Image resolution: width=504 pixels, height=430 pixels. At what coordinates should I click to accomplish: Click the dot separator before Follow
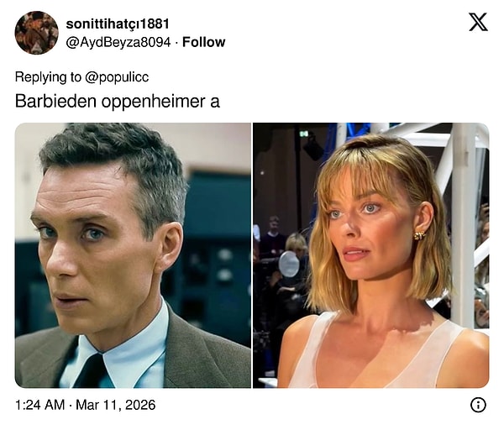click(176, 43)
